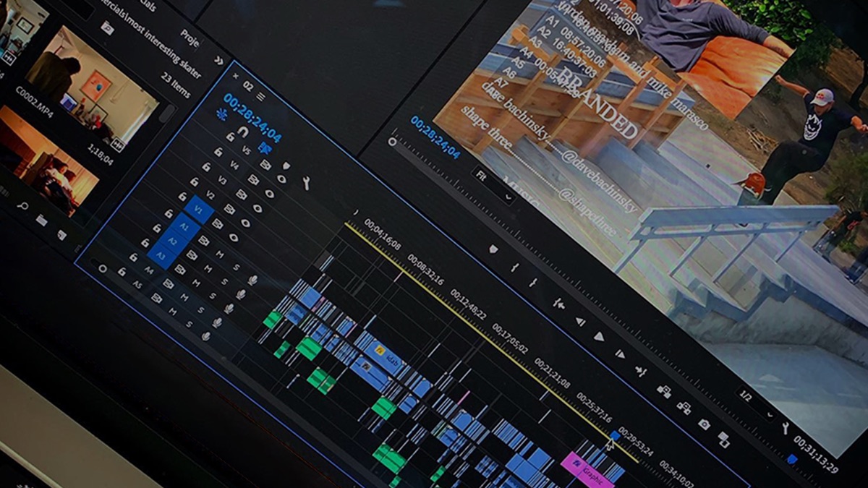Click the Lift icon in Program Monitor
Image resolution: width=868 pixels, height=488 pixels.
[x=665, y=390]
